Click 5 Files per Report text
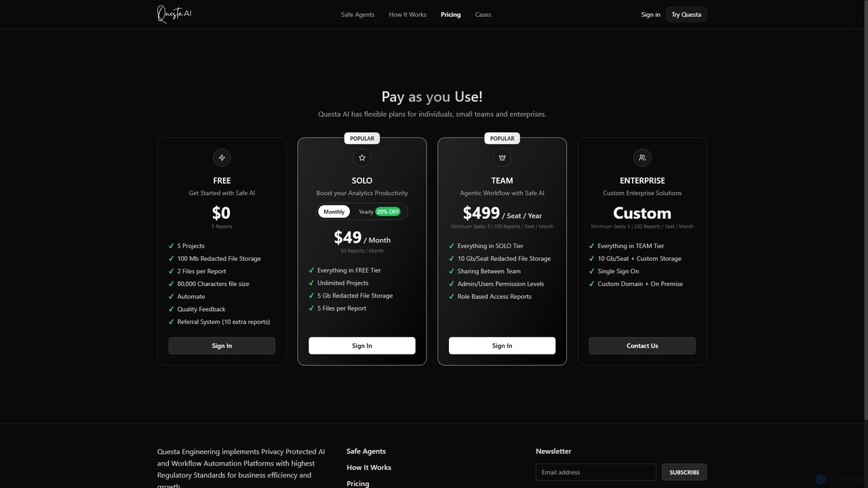The image size is (868, 488). [x=342, y=308]
